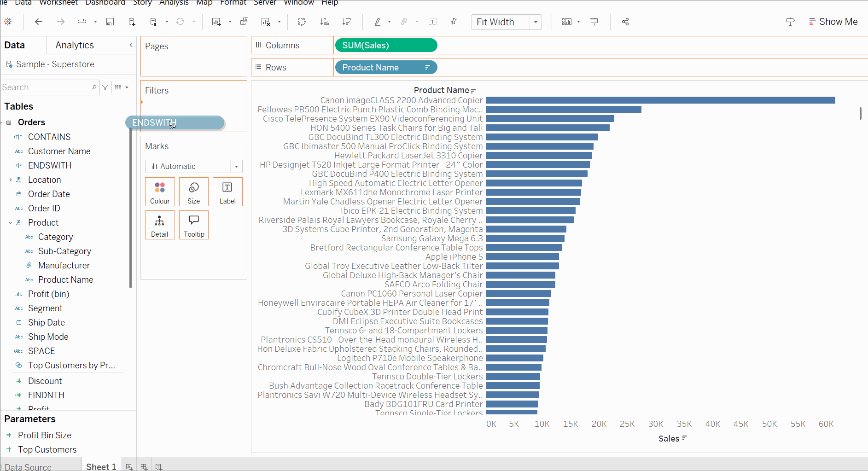Click the New Worksheet toolbar icon
The width and height of the screenshot is (868, 471).
click(x=216, y=22)
